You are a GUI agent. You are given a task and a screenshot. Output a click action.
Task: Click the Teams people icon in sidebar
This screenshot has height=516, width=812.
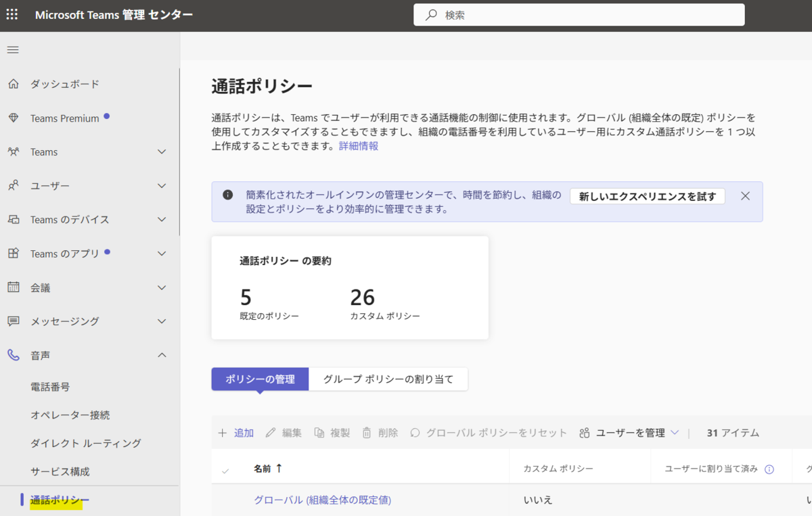pos(14,151)
